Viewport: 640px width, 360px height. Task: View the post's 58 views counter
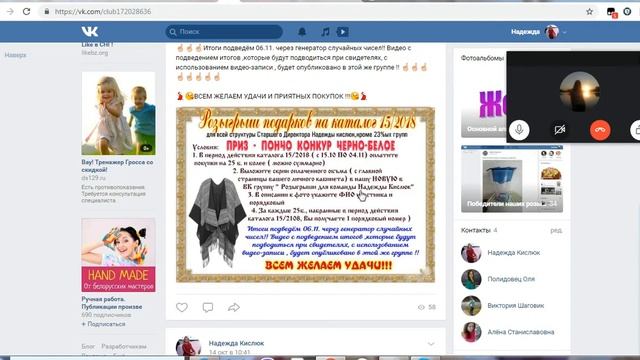click(x=427, y=307)
